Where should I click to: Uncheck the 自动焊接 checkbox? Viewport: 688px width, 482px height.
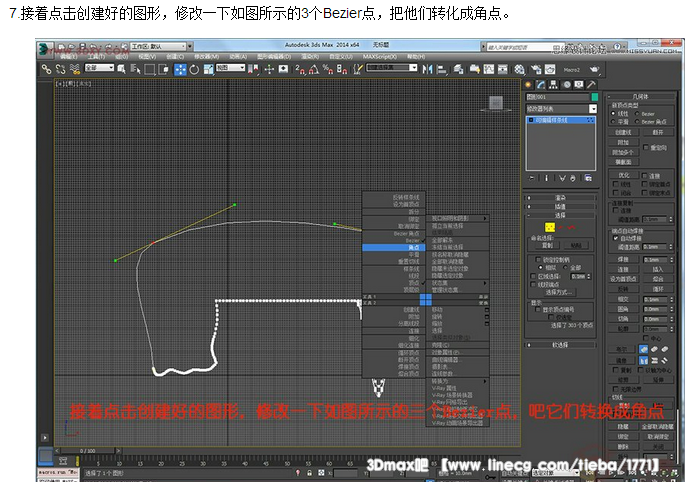(615, 238)
